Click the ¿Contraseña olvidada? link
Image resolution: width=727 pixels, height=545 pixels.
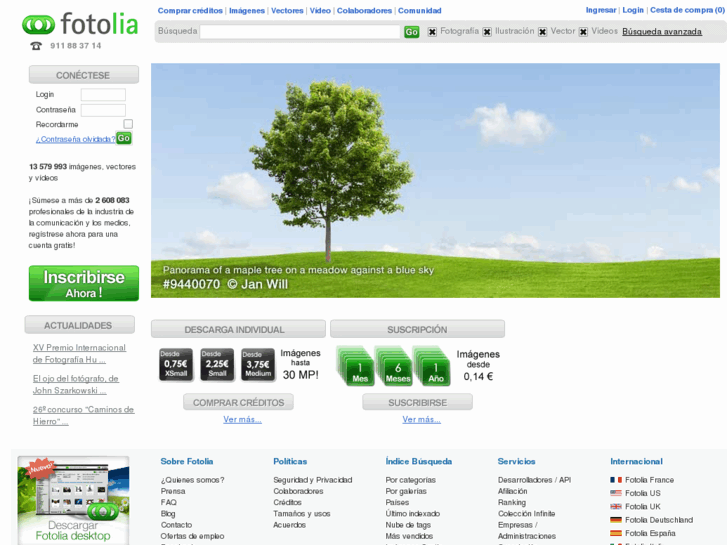(x=75, y=139)
